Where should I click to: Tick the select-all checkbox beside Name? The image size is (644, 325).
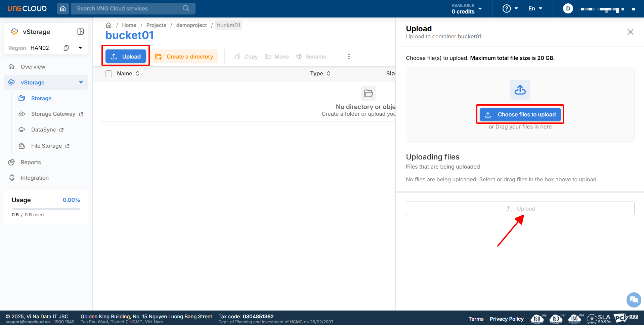[109, 74]
